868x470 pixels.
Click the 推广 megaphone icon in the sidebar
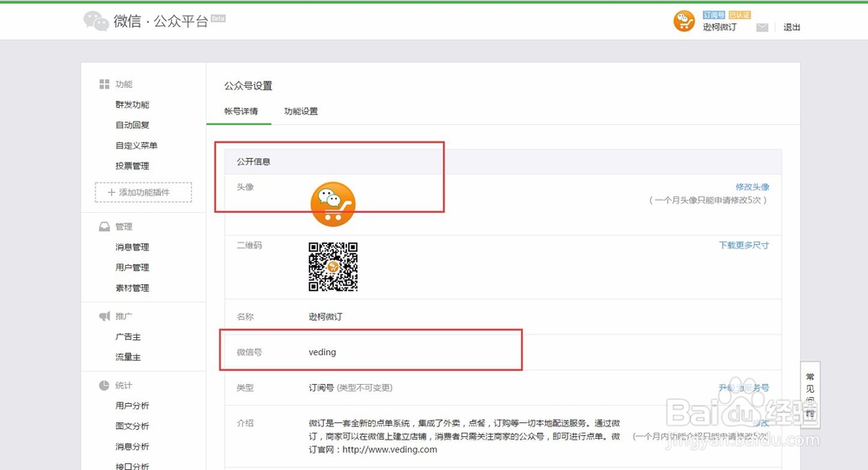pyautogui.click(x=104, y=316)
